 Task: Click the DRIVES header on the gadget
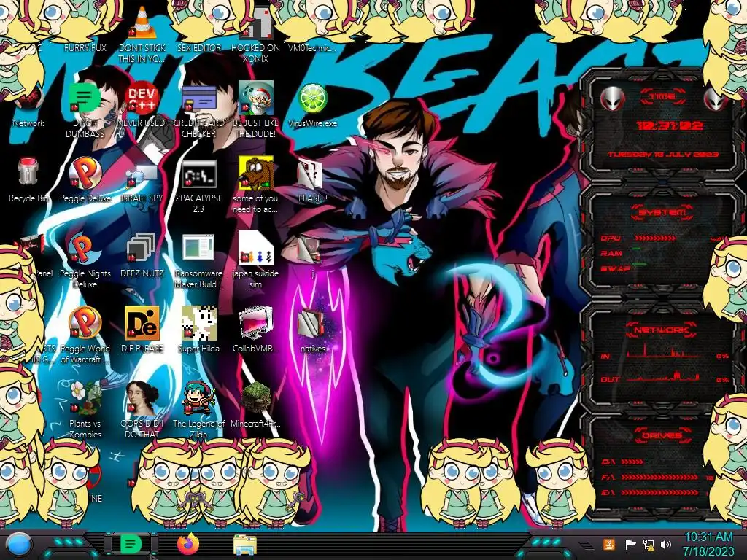(662, 435)
